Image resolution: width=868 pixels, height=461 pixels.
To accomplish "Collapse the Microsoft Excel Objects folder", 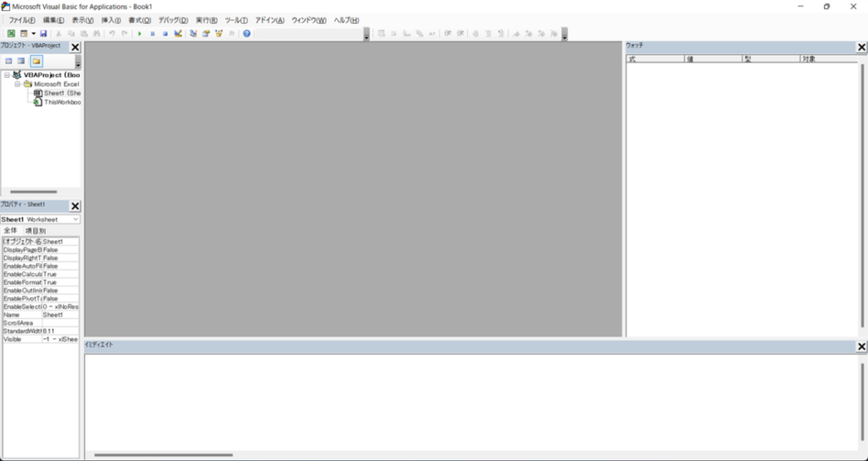I will coord(17,85).
